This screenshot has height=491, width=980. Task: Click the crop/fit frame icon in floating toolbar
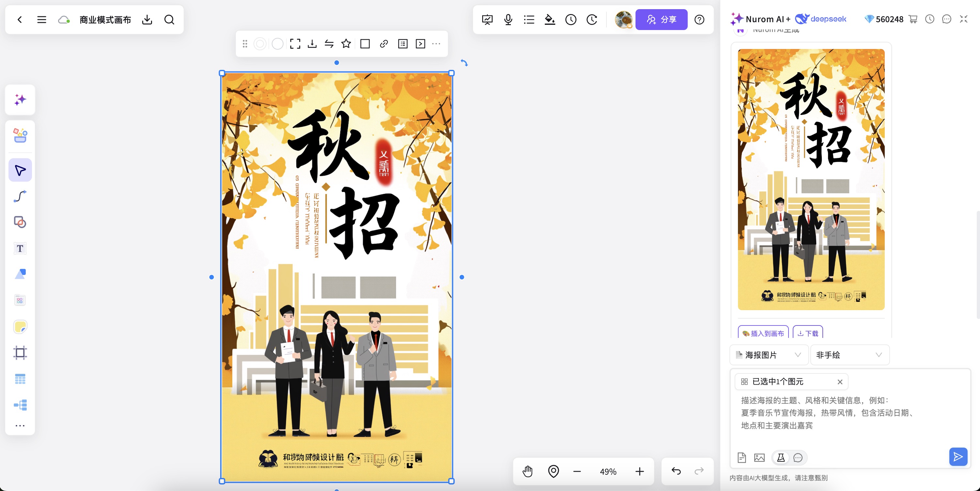point(295,44)
